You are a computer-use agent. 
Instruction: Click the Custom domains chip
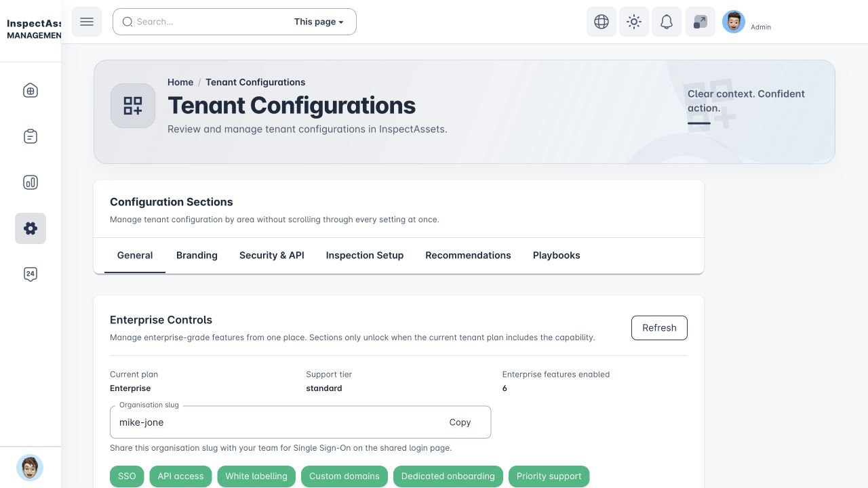[x=344, y=476]
